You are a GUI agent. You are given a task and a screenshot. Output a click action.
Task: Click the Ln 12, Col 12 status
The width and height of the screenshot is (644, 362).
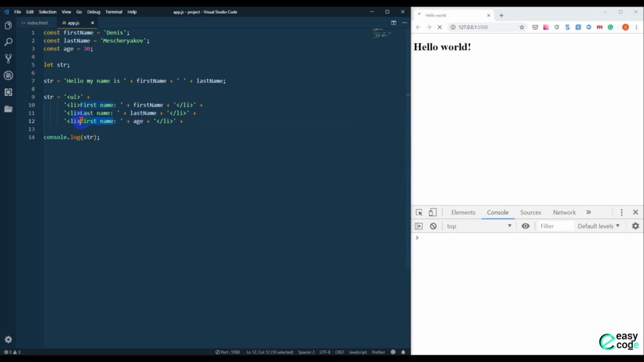click(270, 352)
